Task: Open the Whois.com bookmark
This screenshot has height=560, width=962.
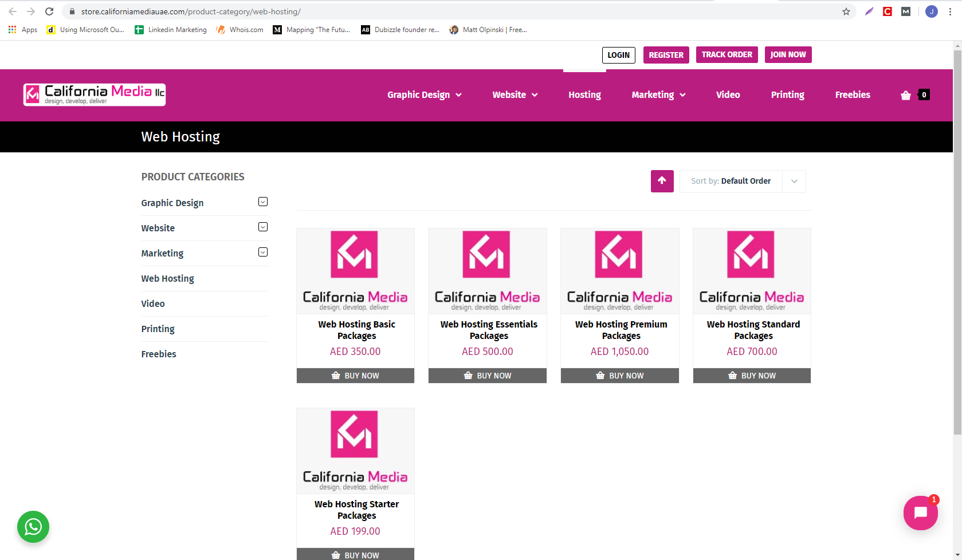Action: click(x=239, y=30)
